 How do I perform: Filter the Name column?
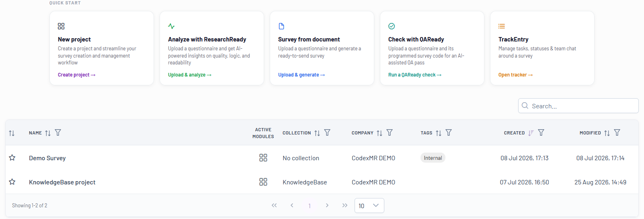pyautogui.click(x=58, y=132)
